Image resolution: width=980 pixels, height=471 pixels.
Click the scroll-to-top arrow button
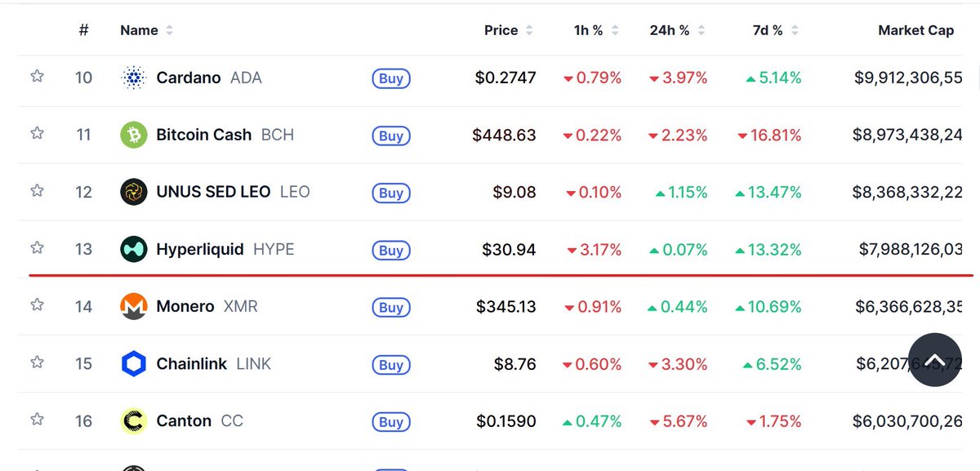pyautogui.click(x=935, y=362)
